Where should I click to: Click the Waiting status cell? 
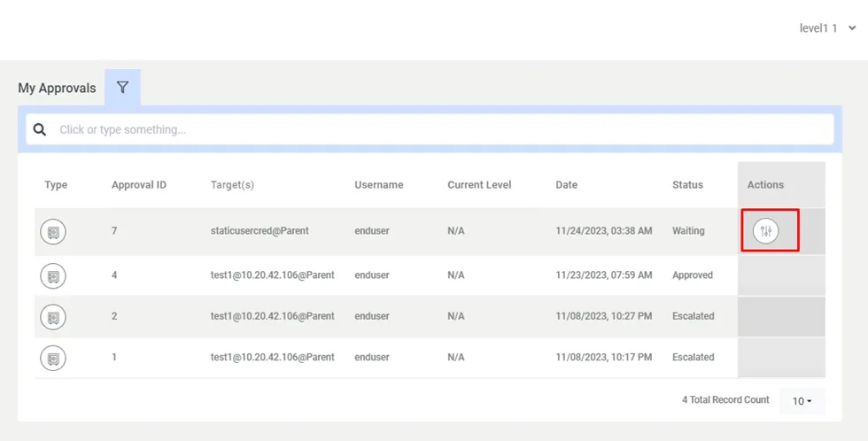pyautogui.click(x=688, y=231)
